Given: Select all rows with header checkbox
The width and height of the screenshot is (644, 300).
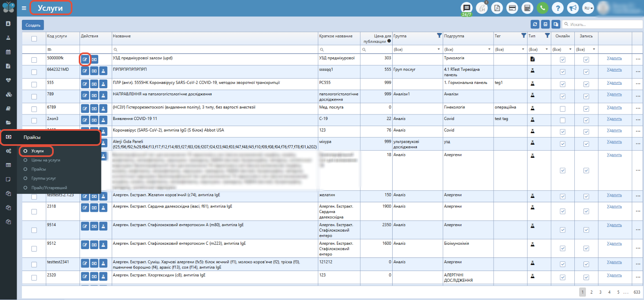Looking at the screenshot, I should (34, 39).
